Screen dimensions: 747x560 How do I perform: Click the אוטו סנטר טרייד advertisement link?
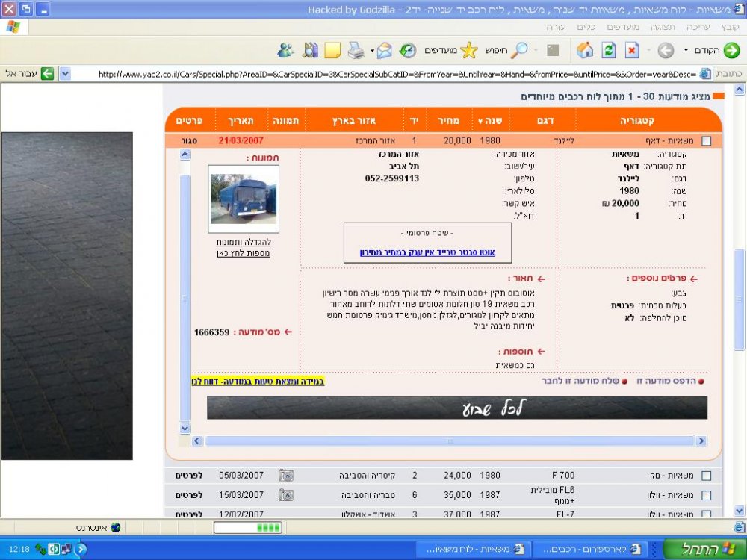tap(427, 252)
